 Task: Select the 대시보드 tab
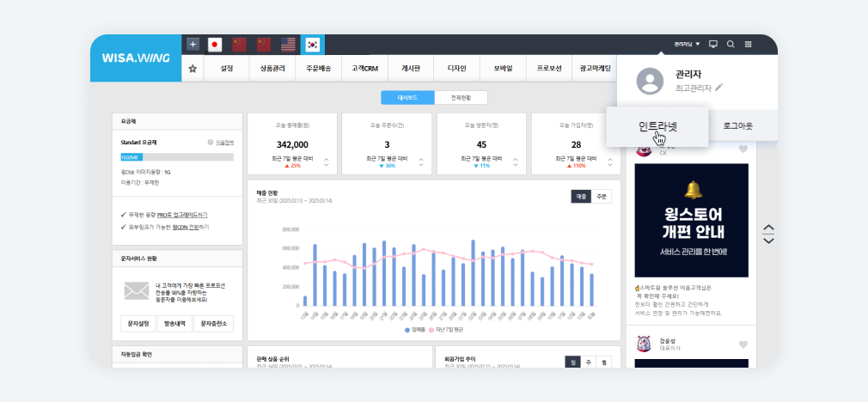408,98
